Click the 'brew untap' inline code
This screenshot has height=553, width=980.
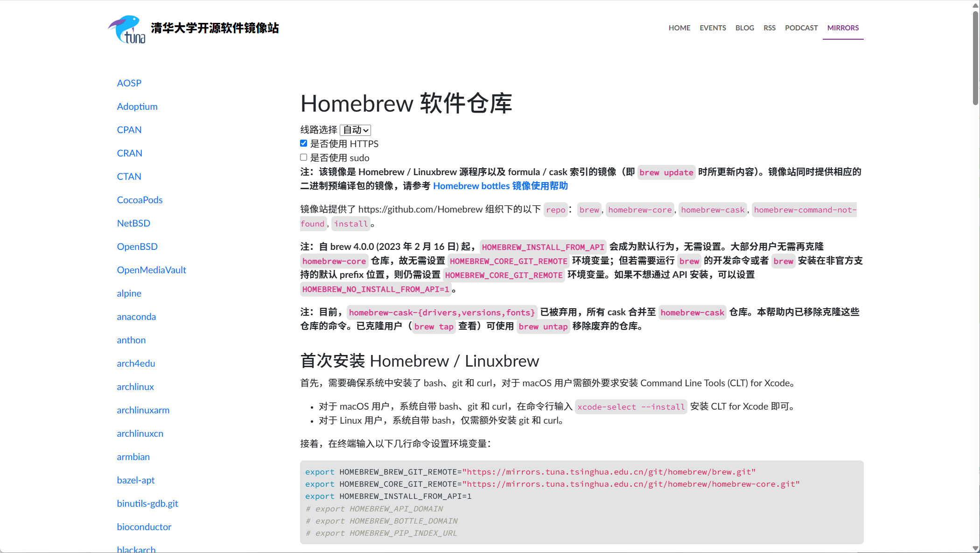coord(543,326)
